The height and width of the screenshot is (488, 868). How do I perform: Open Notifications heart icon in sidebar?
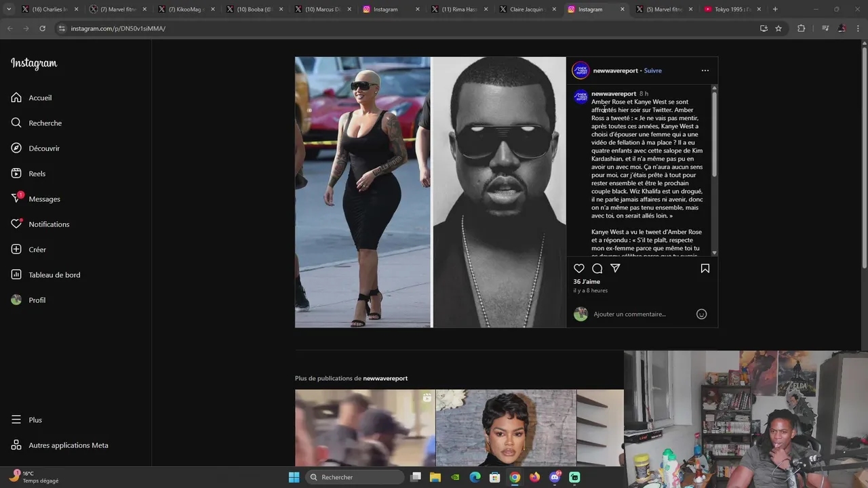16,224
